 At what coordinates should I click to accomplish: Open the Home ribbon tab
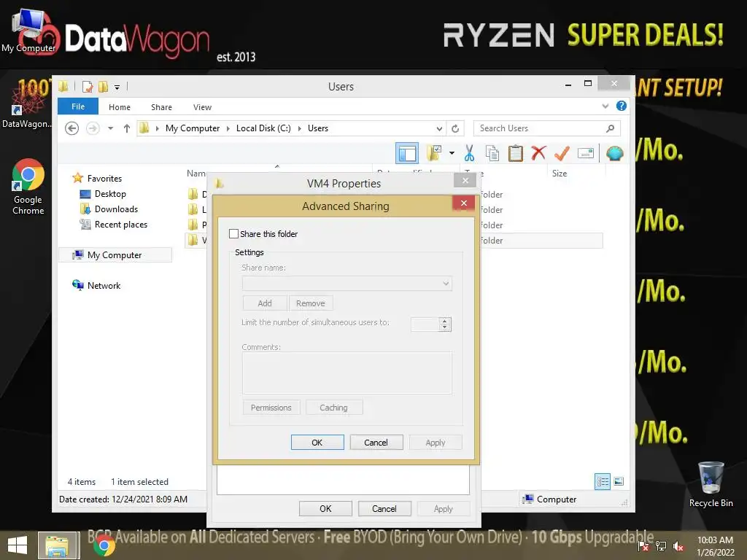point(120,107)
